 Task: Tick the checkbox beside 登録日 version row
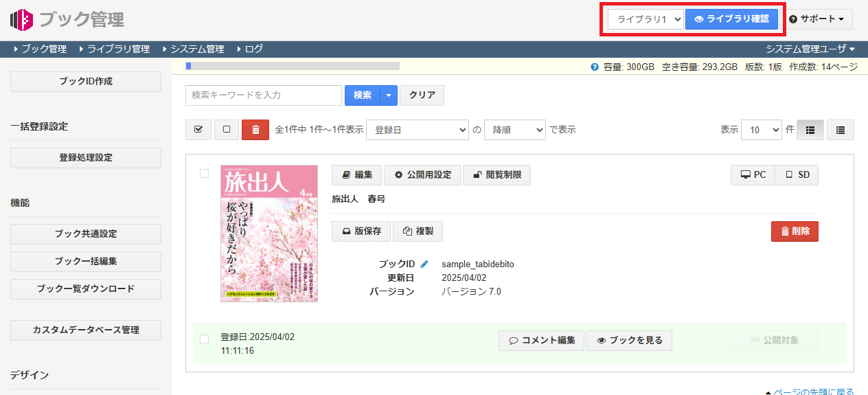(x=204, y=339)
